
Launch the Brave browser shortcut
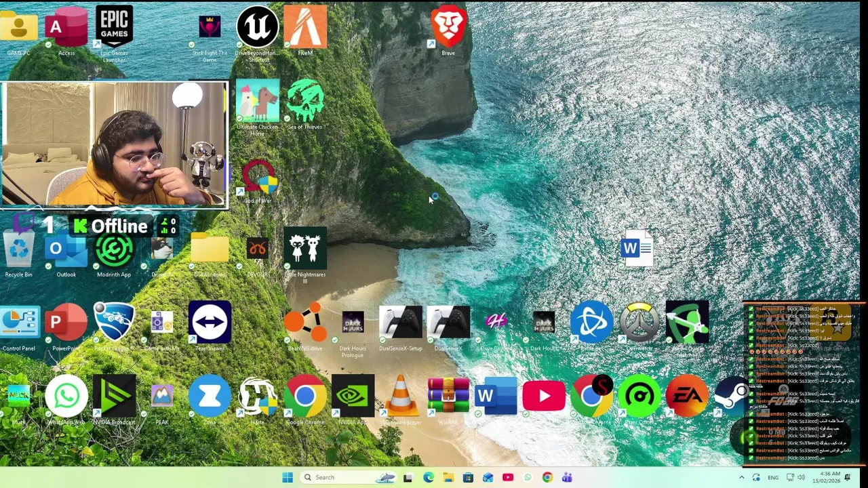pos(448,27)
